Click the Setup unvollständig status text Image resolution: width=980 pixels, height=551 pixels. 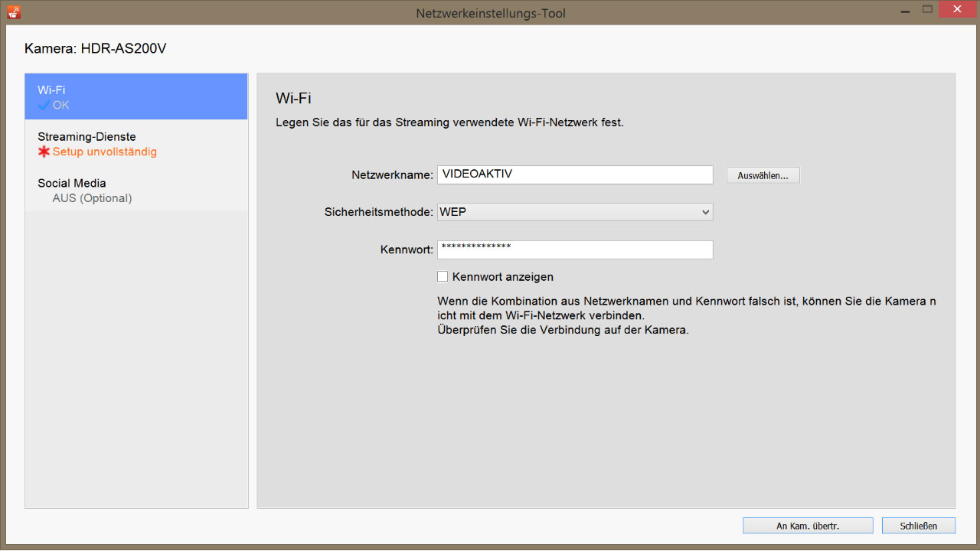pyautogui.click(x=104, y=152)
